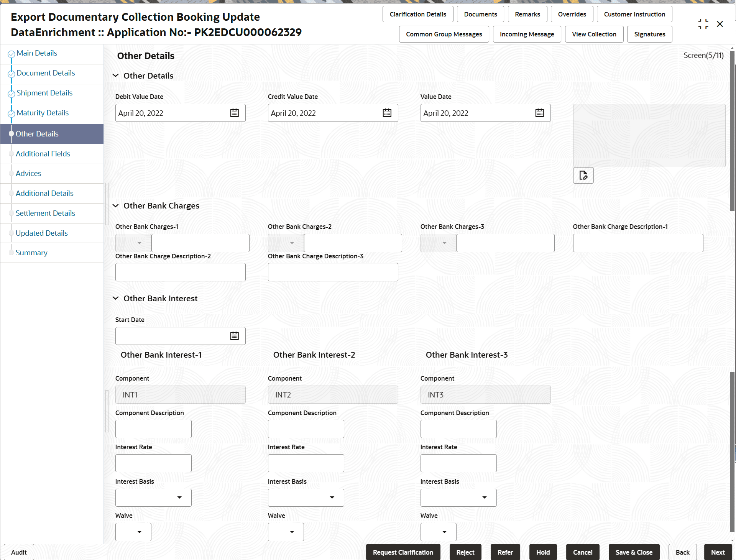Collapse the Other Bank Interest section
Image resolution: width=736 pixels, height=560 pixels.
click(x=115, y=298)
